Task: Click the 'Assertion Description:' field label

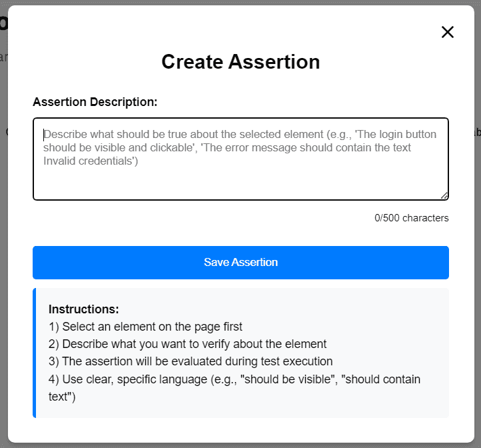Action: tap(95, 102)
